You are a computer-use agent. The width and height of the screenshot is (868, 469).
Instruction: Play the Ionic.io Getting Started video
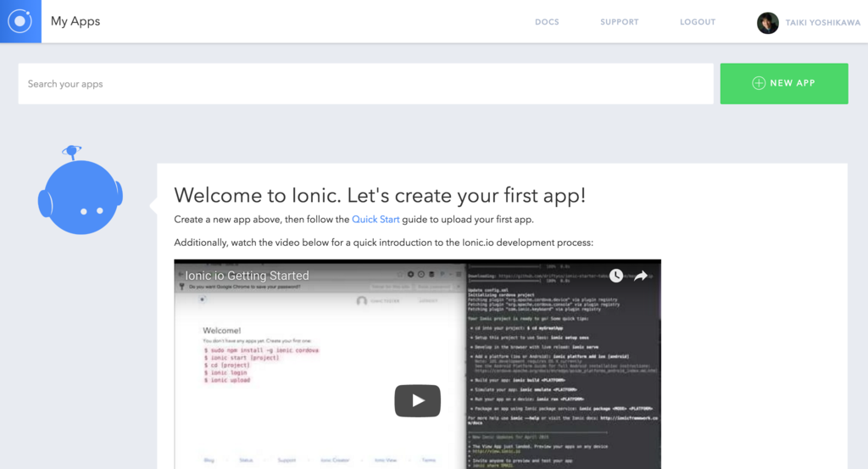click(417, 400)
